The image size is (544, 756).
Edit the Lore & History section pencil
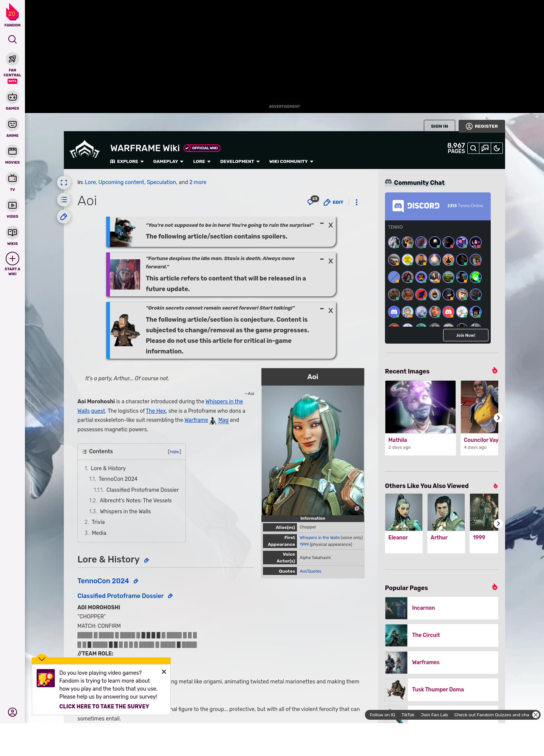[x=147, y=560]
